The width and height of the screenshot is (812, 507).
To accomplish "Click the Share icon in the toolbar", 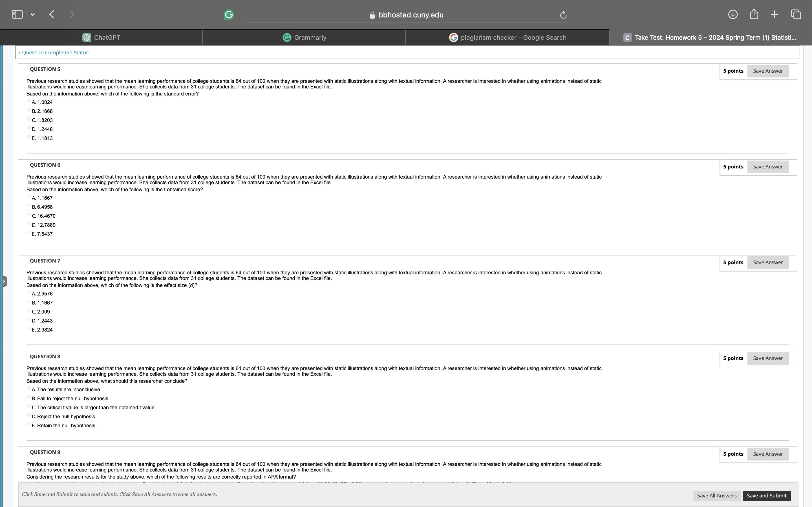I will click(754, 14).
